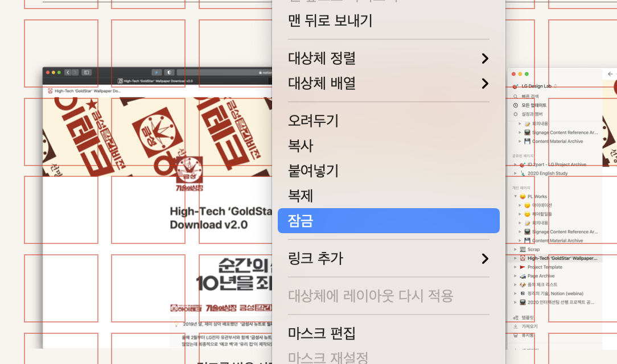Open the 링크 추가 submenu
Image resolution: width=617 pixels, height=364 pixels.
pyautogui.click(x=388, y=258)
